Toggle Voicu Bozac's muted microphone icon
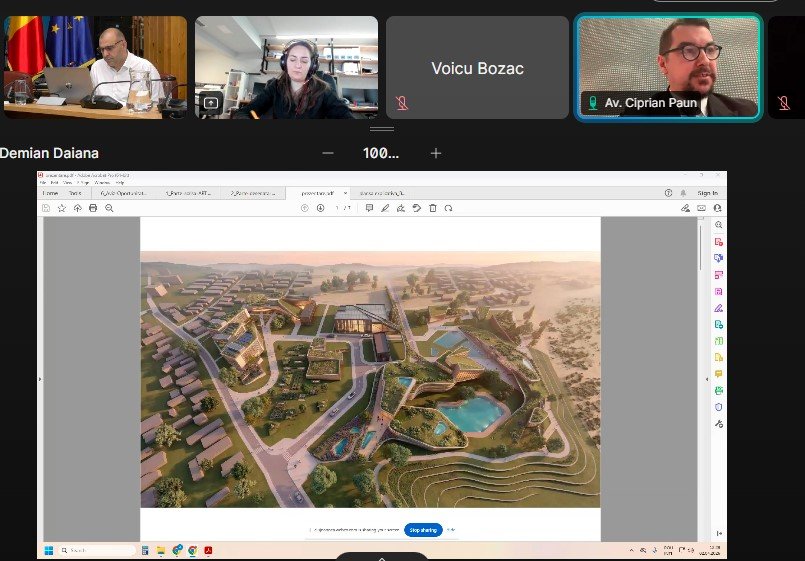 [401, 102]
